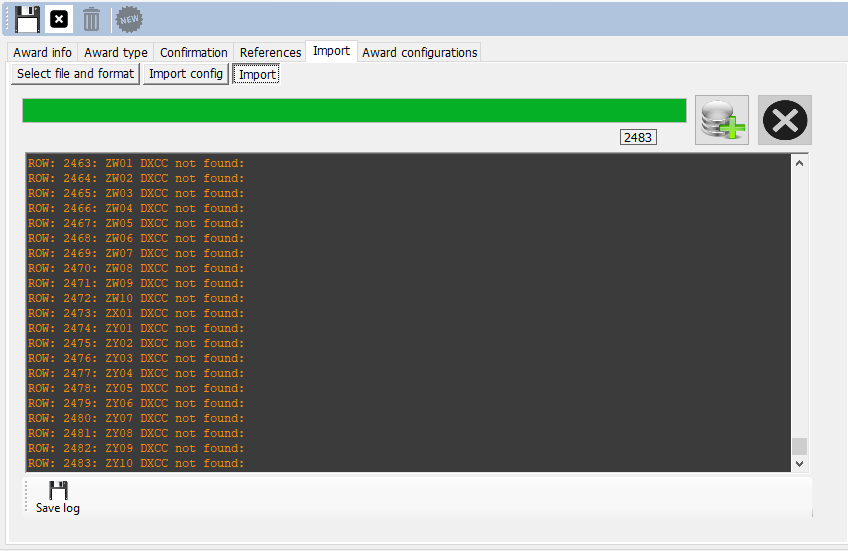Click log line ROW 2472 ZW10
The height and width of the screenshot is (551, 848).
coord(136,298)
